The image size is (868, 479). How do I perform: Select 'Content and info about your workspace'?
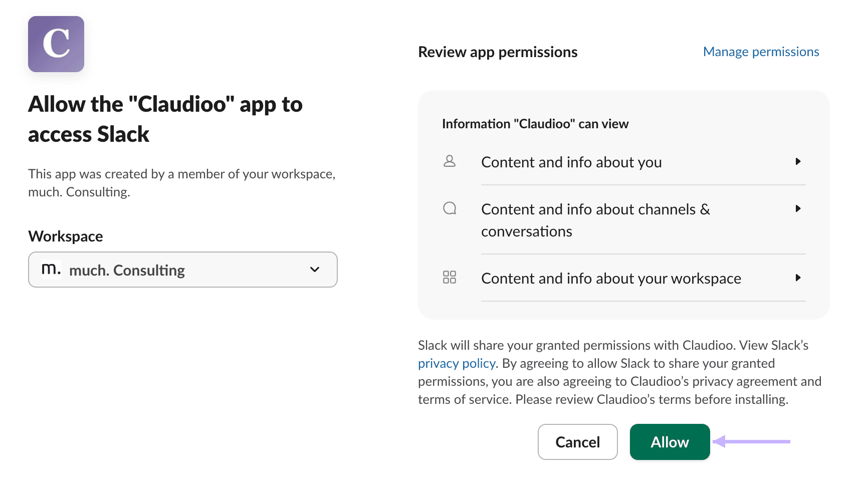[624, 278]
